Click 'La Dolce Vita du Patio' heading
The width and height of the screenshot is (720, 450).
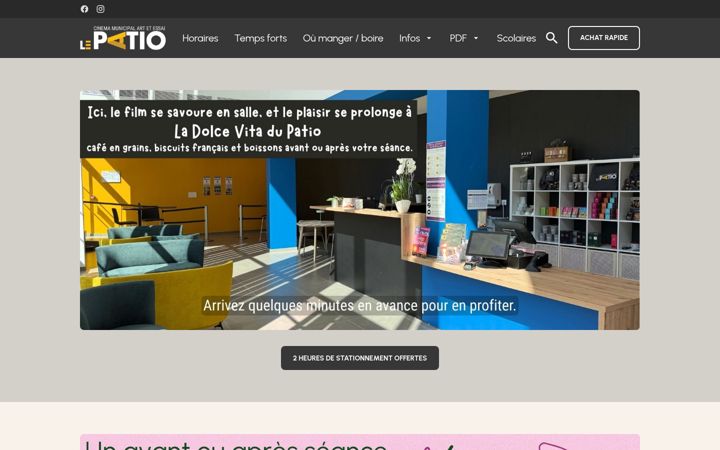tap(248, 131)
